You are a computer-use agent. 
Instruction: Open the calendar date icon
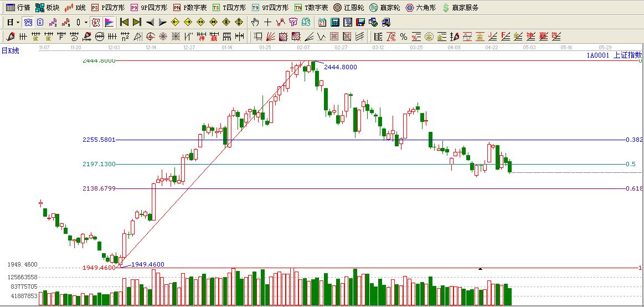[322, 22]
